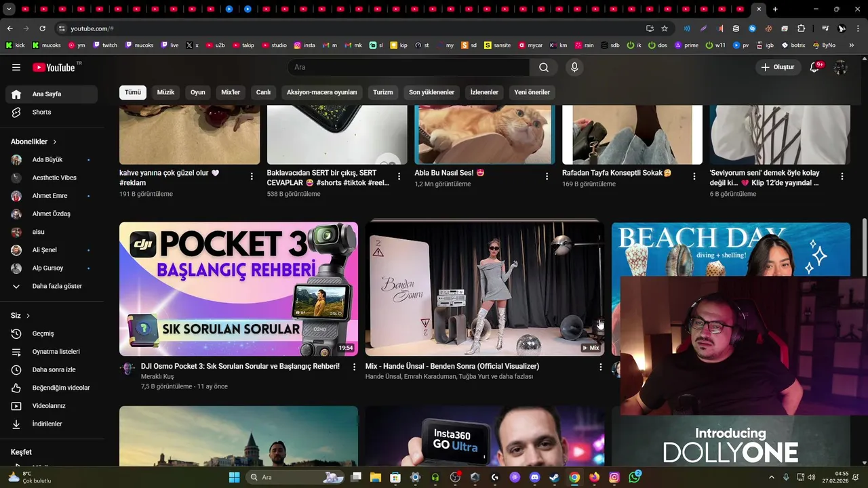Open the insta bookmark

(304, 45)
